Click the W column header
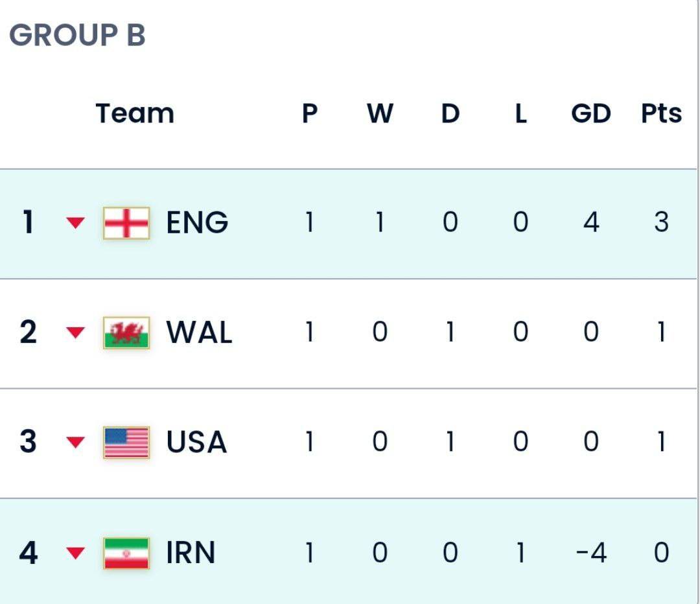This screenshot has height=604, width=700. coord(380,113)
